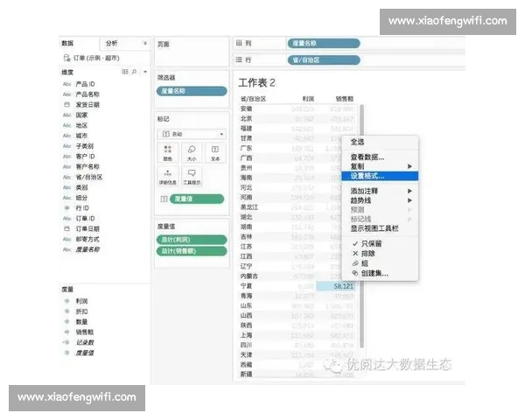Click the 省/自治区 pill on rows shelf
The height and width of the screenshot is (420, 525).
click(324, 60)
